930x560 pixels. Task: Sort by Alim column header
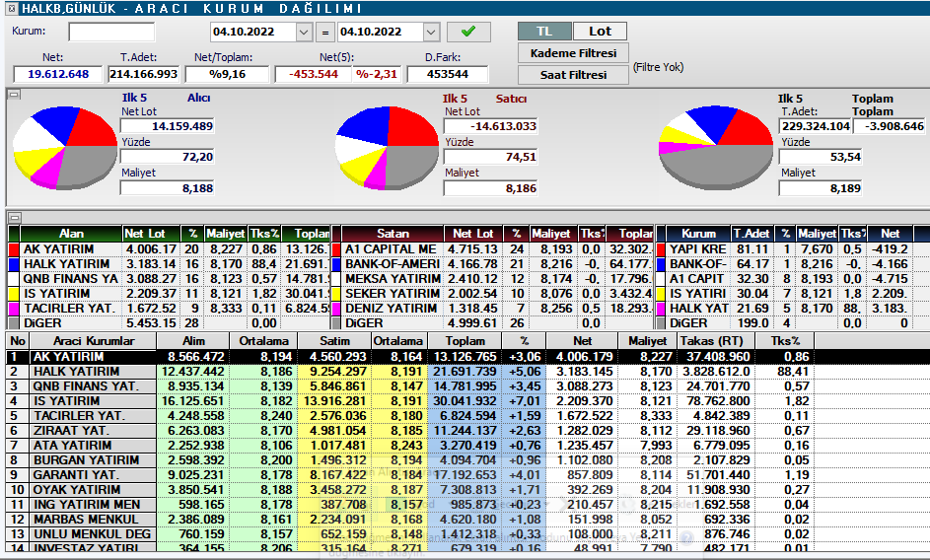pos(193,341)
